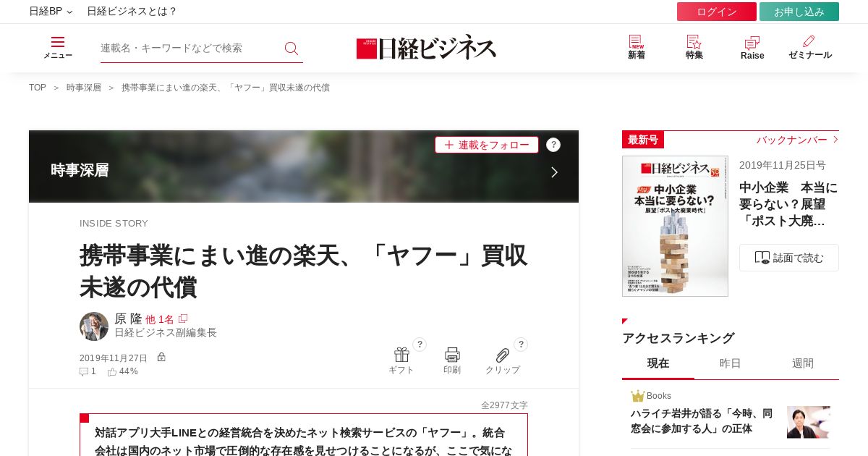Click 誌面で読む button

pos(789,258)
